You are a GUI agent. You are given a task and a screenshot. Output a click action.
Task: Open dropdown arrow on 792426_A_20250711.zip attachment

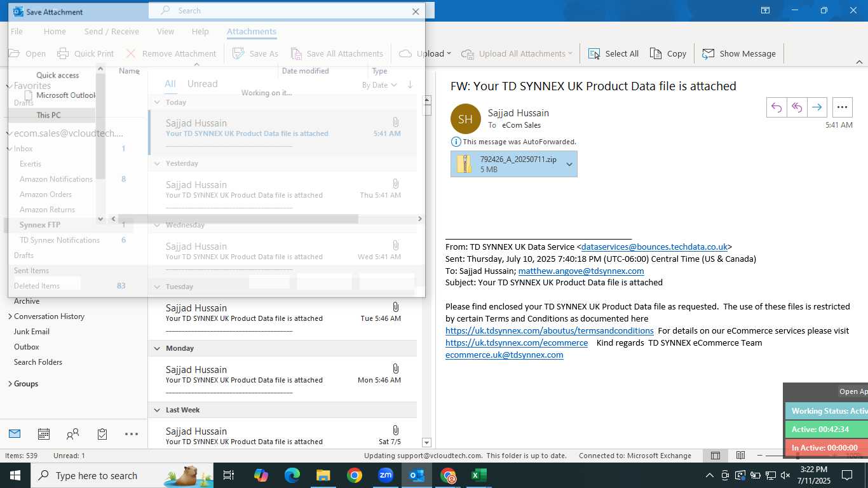[x=569, y=164]
